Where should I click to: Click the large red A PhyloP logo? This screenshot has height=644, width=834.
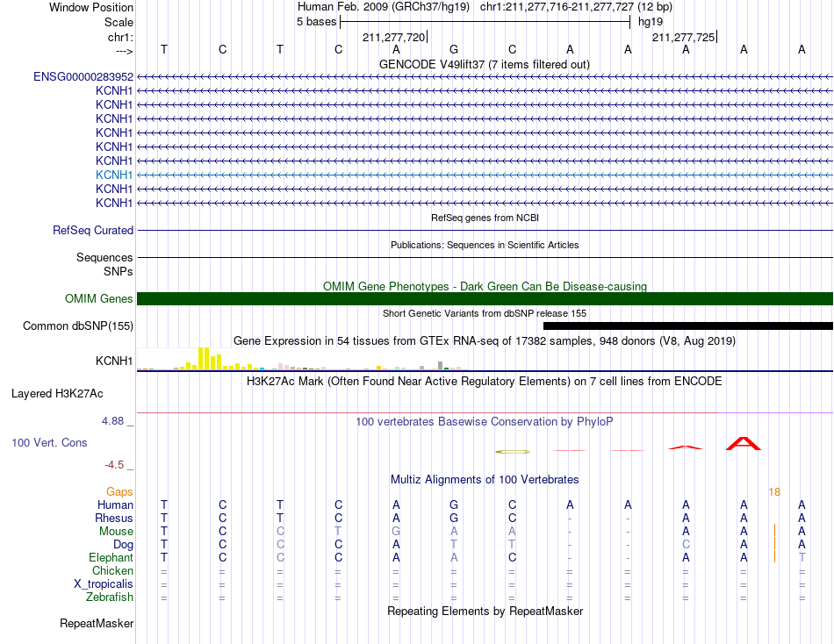click(744, 443)
